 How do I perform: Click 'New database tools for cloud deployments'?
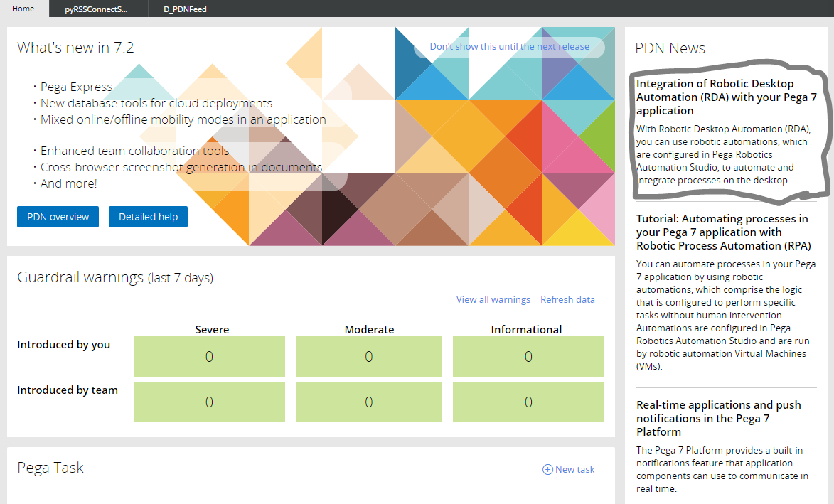[156, 103]
